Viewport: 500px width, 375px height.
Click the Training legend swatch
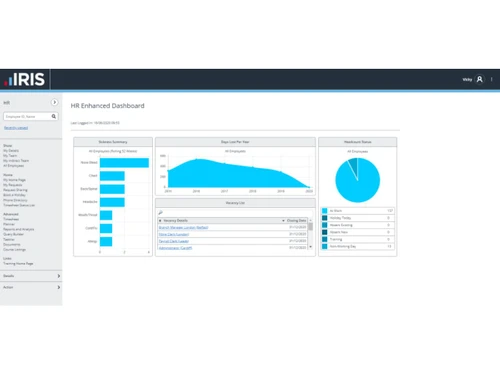pos(324,239)
